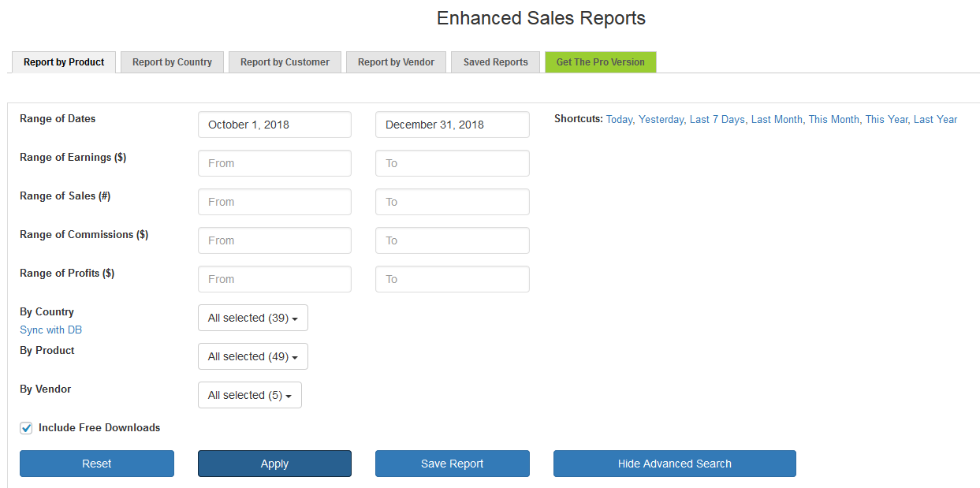Viewport: 980px width, 488px height.
Task: Click Hide Advanced Search button
Action: click(675, 464)
